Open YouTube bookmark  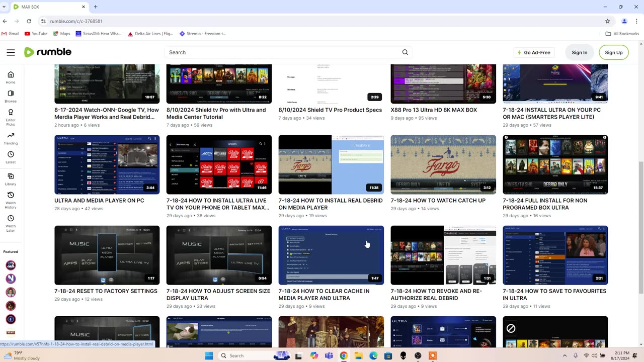click(x=36, y=34)
